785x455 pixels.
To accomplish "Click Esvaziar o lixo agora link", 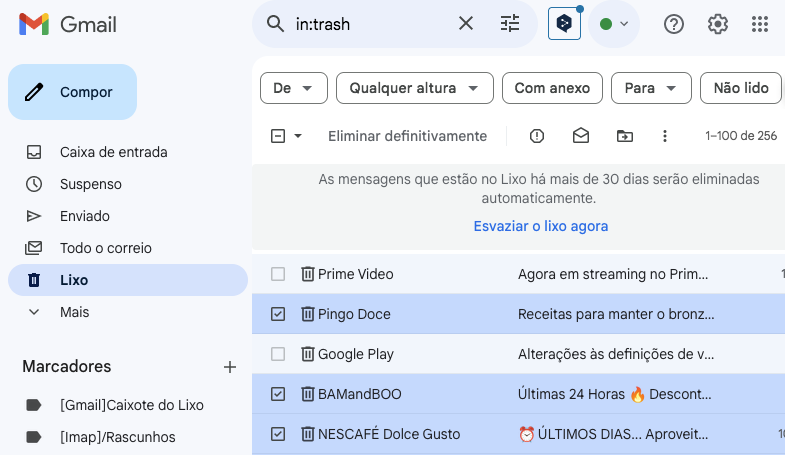I will click(x=540, y=226).
